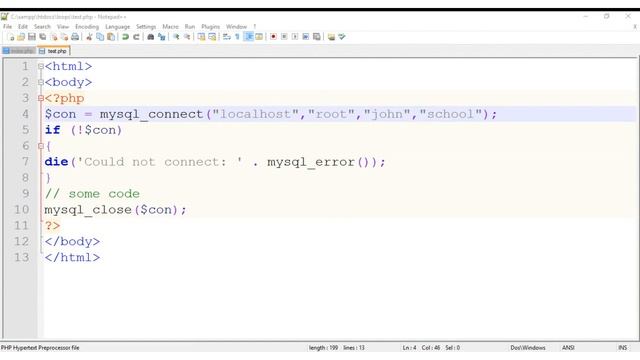Click the Run Macro Multiple Times icon
Viewport: 640px width, 360px height.
point(306,37)
